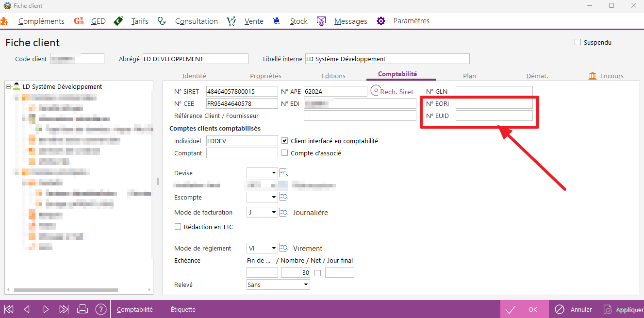Click the printer icon in bottom bar
This screenshot has height=318, width=644.
83,309
